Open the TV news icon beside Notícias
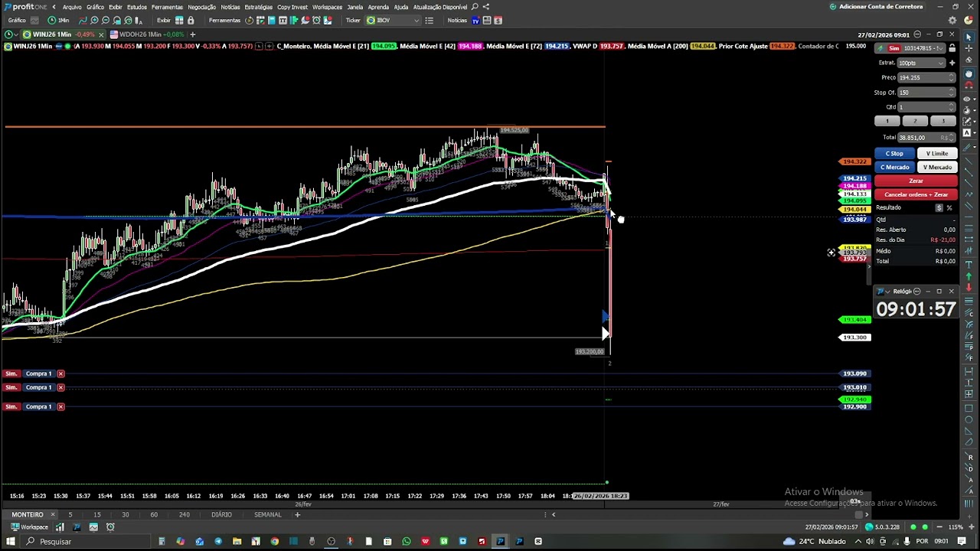 click(x=475, y=20)
